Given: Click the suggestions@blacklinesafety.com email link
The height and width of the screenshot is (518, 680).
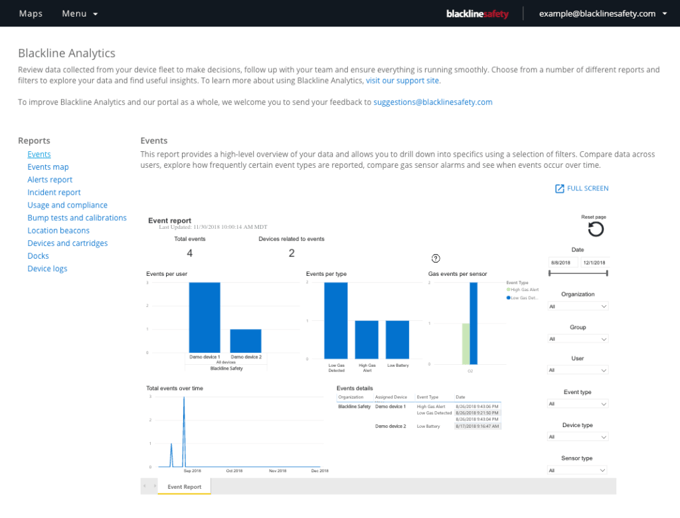Looking at the screenshot, I should coord(433,102).
